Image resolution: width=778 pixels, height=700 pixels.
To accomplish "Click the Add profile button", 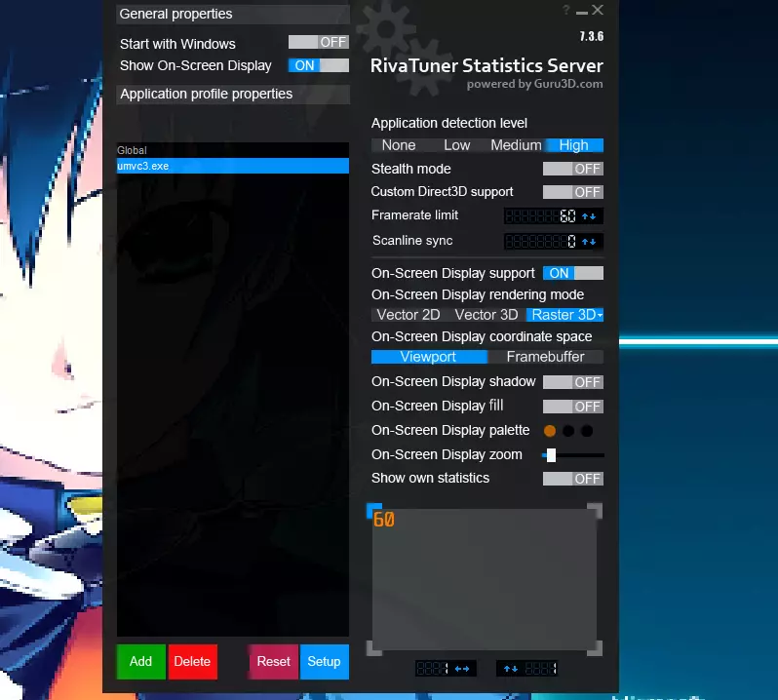I will pos(141,662).
